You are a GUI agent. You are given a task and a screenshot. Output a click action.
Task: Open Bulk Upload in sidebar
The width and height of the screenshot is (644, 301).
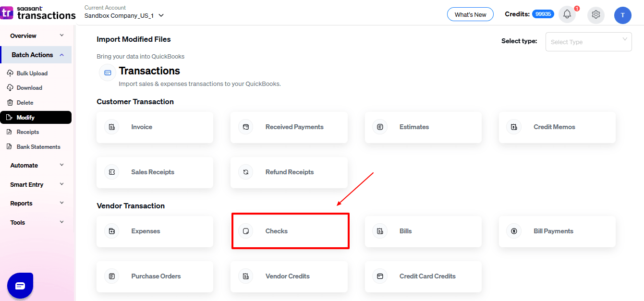pyautogui.click(x=32, y=73)
